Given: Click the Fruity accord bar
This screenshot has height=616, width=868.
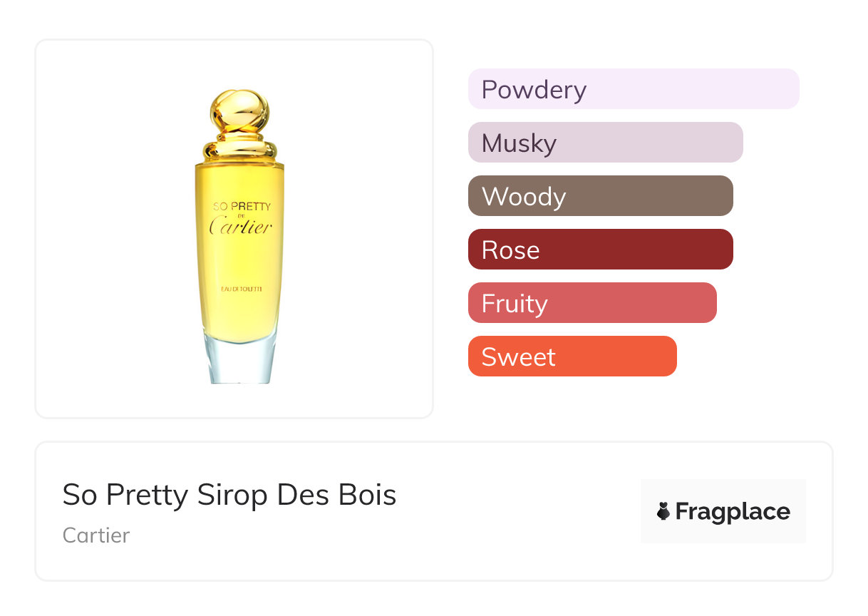Looking at the screenshot, I should pos(592,303).
